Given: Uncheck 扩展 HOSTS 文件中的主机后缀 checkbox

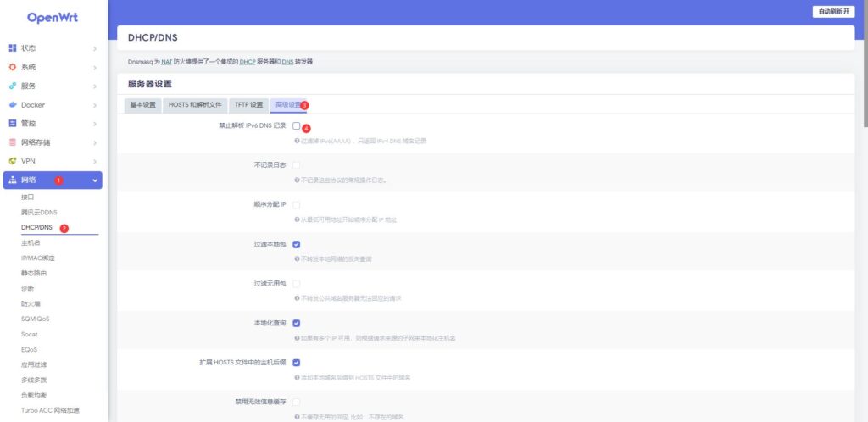Looking at the screenshot, I should point(296,363).
